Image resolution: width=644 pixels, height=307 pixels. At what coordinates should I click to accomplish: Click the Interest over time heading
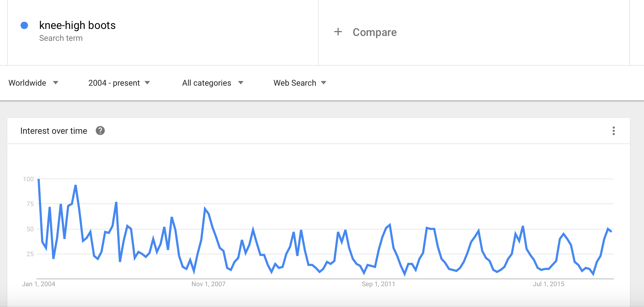54,131
